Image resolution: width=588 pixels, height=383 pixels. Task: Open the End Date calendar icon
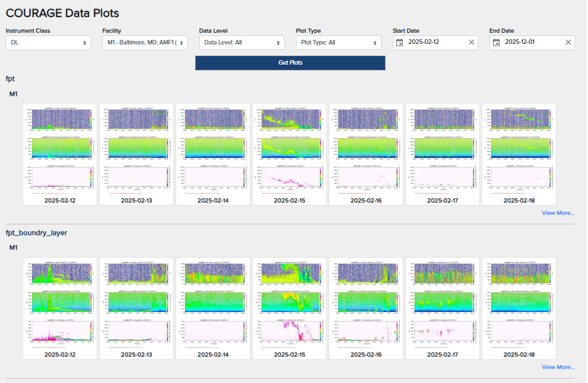496,42
